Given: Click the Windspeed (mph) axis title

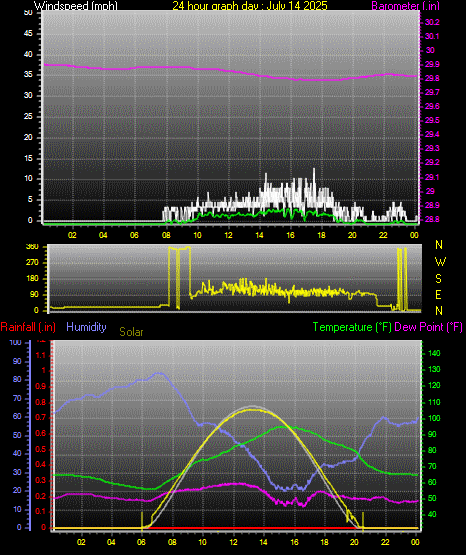Looking at the screenshot, I should tap(76, 6).
